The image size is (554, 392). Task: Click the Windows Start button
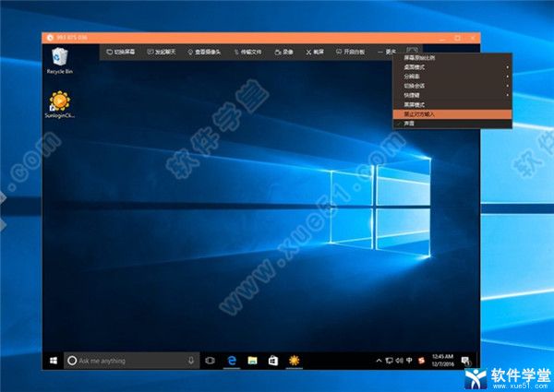tap(54, 360)
